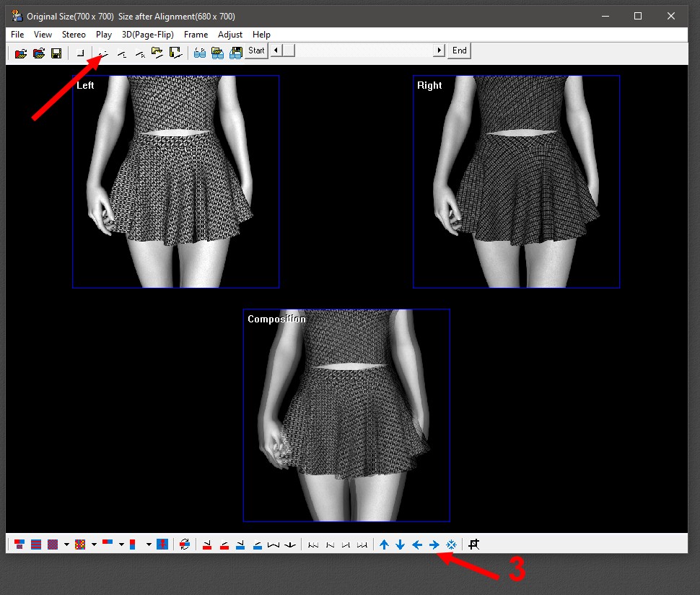This screenshot has width=700, height=595.
Task: Click the mirror view icon
Action: [162, 544]
